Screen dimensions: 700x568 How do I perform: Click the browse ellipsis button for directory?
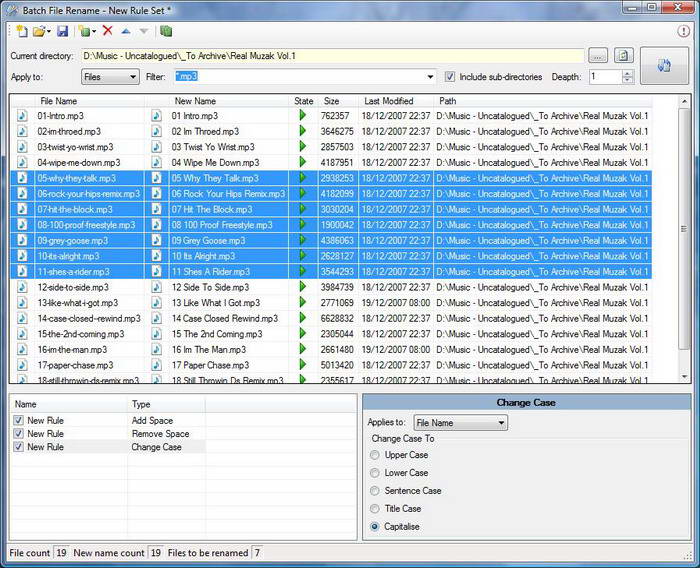point(598,56)
